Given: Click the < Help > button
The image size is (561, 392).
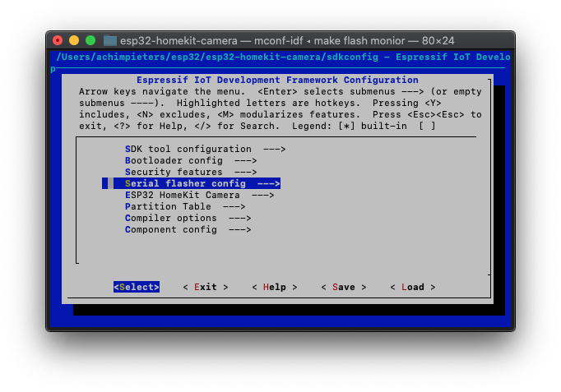Looking at the screenshot, I should 275,287.
